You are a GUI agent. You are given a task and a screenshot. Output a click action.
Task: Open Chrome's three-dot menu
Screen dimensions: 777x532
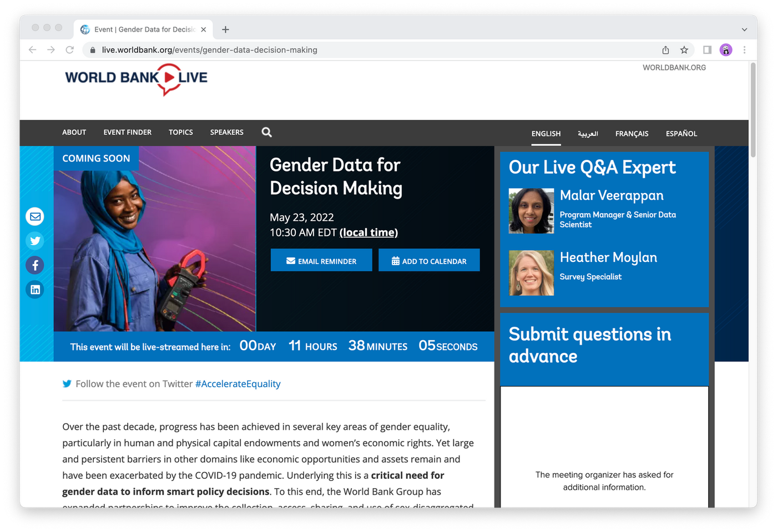(744, 50)
